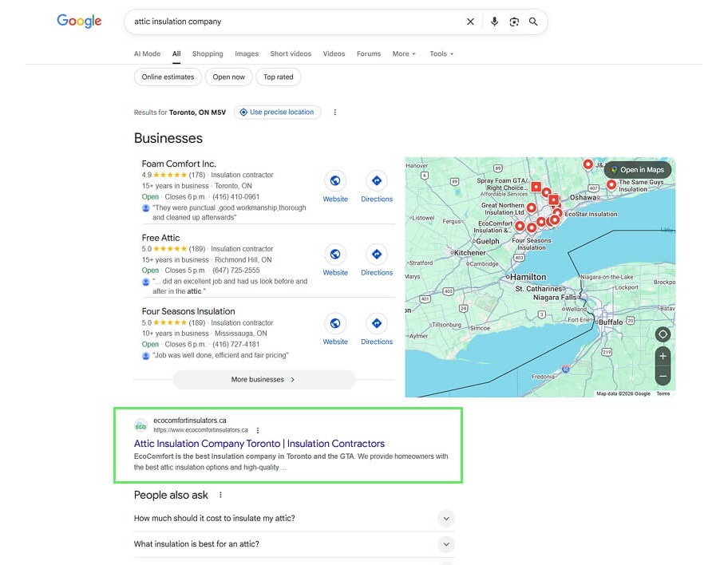Zoom in on the map

point(663,356)
